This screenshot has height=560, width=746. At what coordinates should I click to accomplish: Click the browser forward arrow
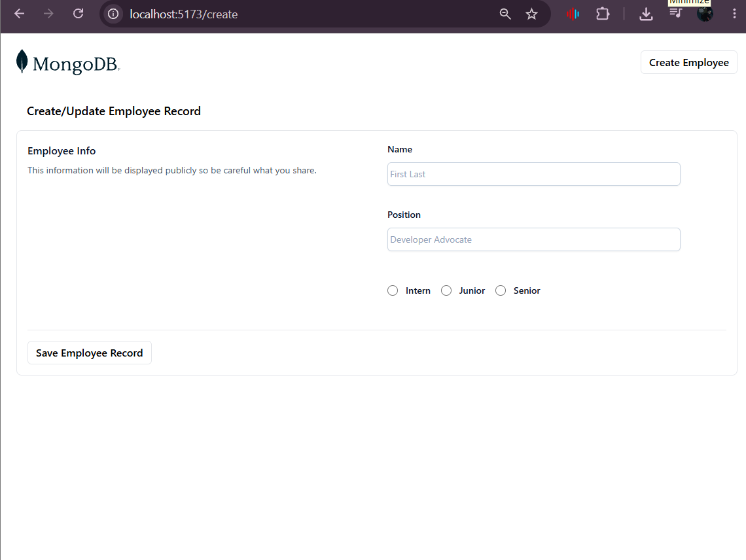pyautogui.click(x=48, y=14)
